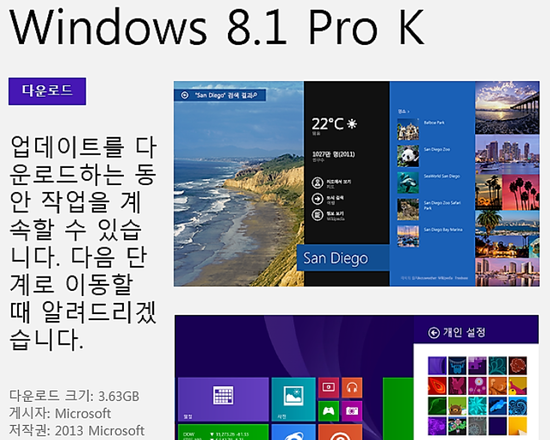Click the Windows 8.1 Pro K title
Viewport: 550px width, 440px height.
click(x=216, y=27)
